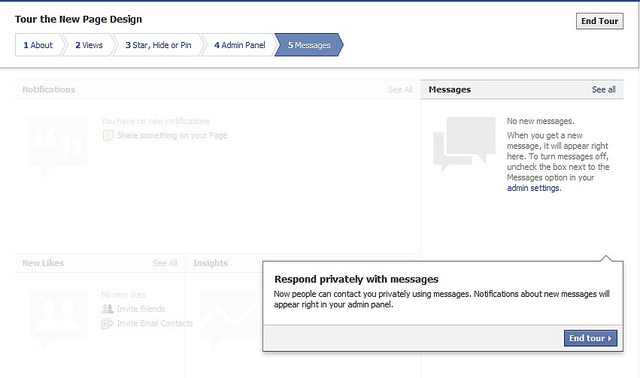Click See all in the Messages panel
This screenshot has width=640, height=378.
(x=603, y=89)
